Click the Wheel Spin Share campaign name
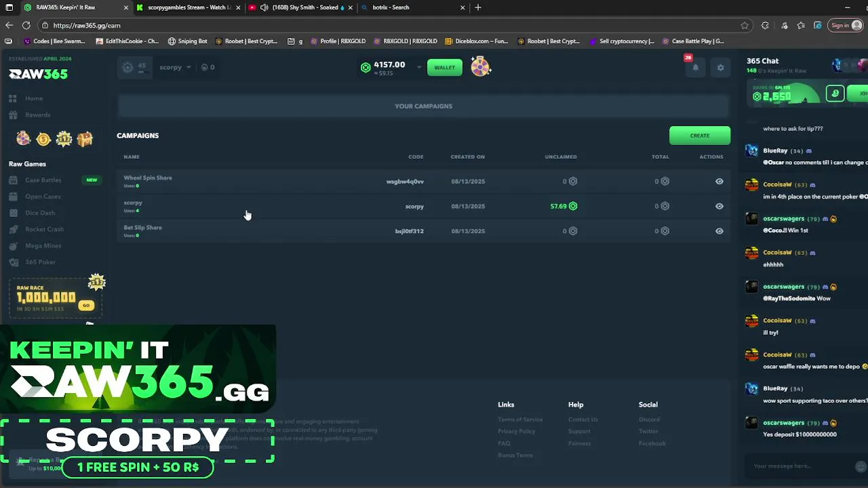The image size is (868, 488). pos(148,178)
